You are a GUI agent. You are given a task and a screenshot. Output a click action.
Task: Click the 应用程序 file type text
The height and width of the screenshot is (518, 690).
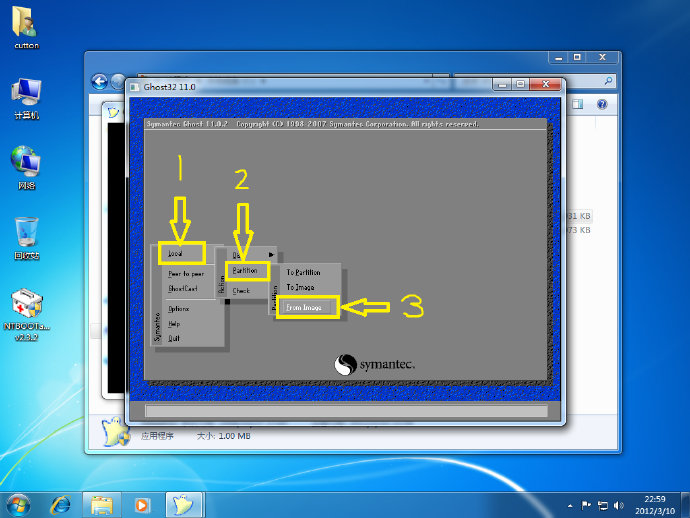click(x=157, y=436)
